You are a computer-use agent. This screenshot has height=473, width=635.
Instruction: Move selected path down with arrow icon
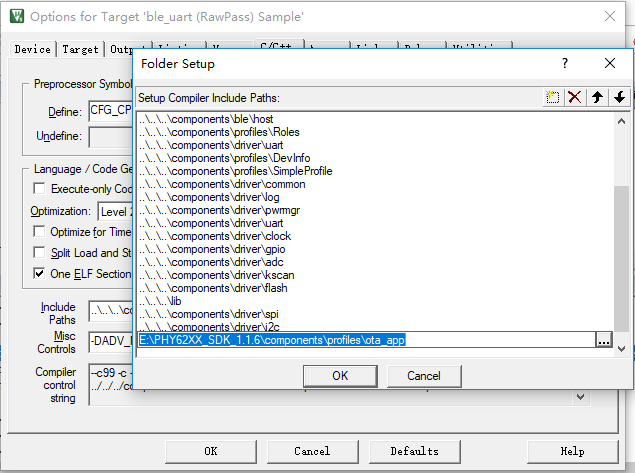coord(619,97)
